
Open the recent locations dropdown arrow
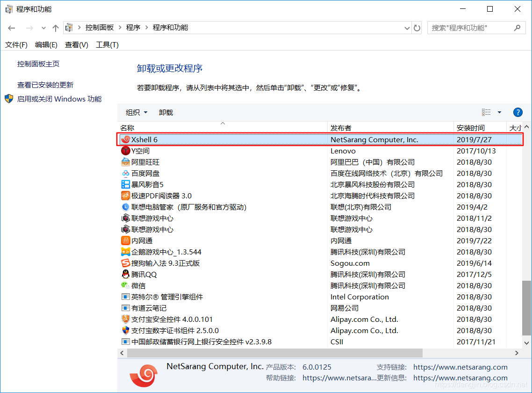click(x=43, y=28)
